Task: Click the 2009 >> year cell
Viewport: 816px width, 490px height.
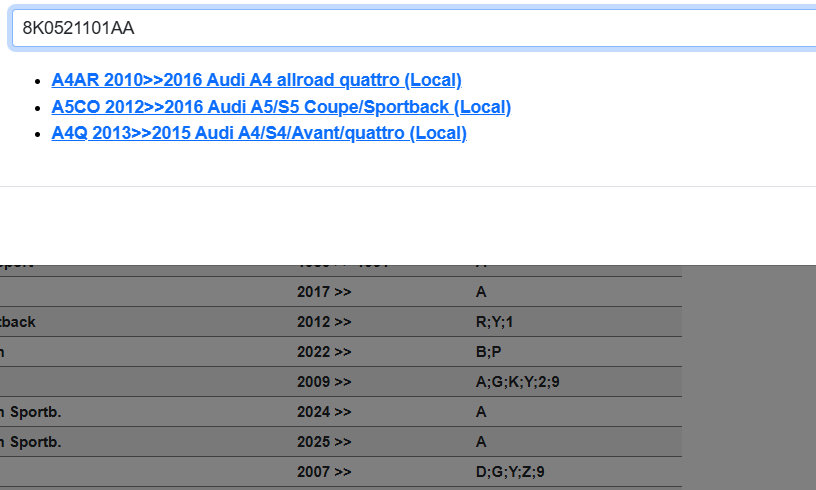Action: click(324, 382)
